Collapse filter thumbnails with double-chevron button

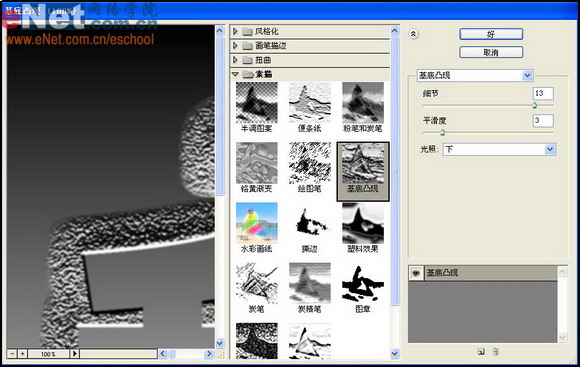click(413, 34)
